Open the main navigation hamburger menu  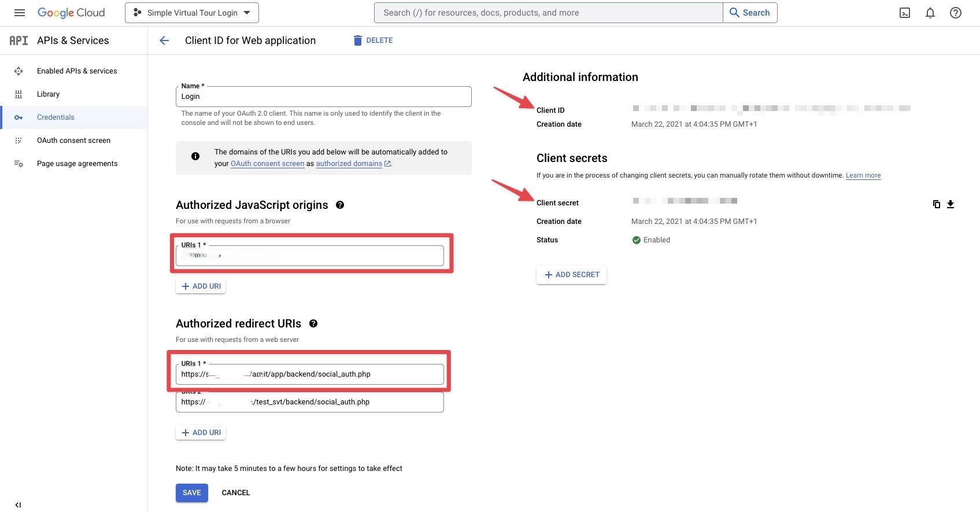[20, 13]
